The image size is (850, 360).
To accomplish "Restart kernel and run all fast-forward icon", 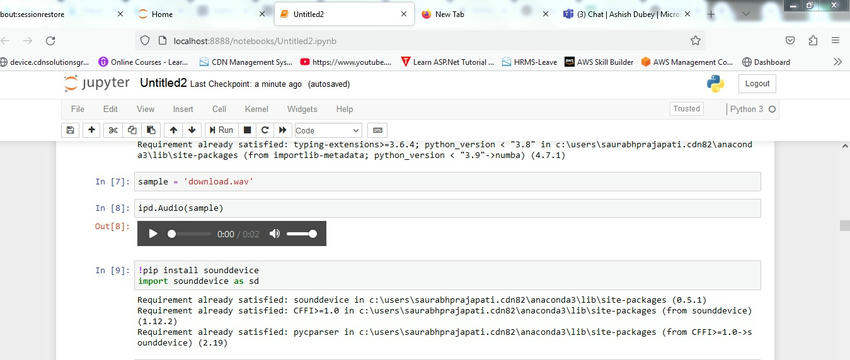I will point(282,130).
